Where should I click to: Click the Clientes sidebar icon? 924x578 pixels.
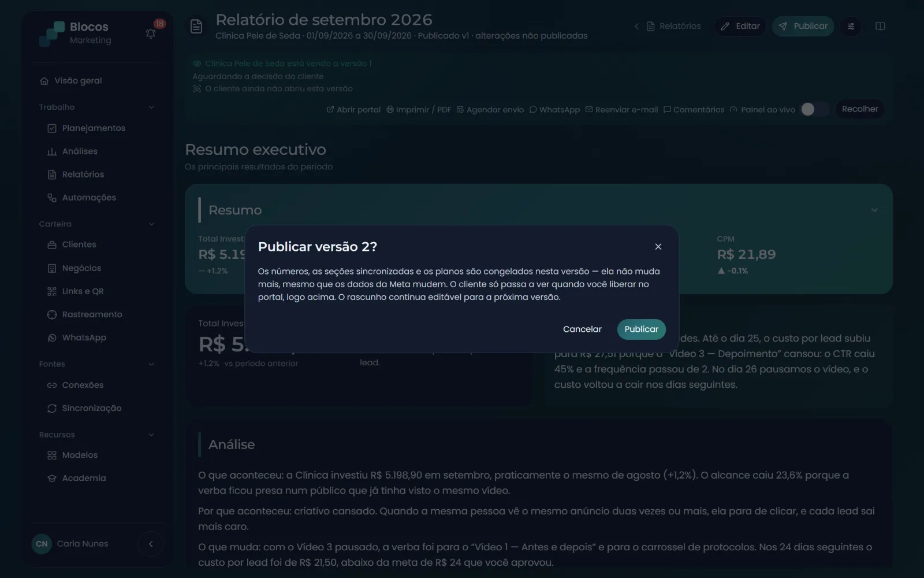[52, 244]
